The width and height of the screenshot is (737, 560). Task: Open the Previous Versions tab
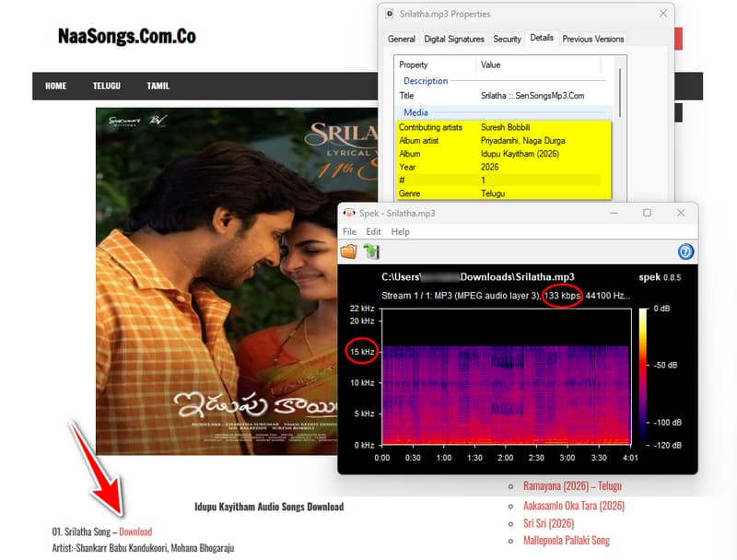(593, 39)
